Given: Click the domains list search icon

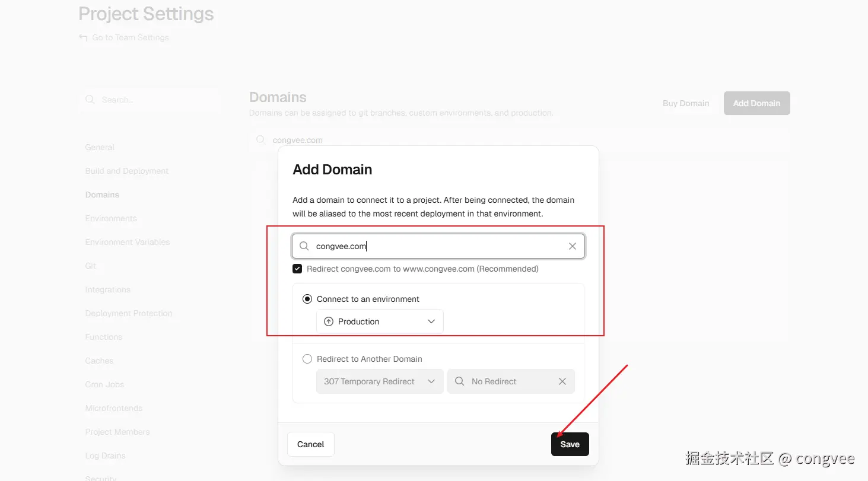Looking at the screenshot, I should pos(260,140).
